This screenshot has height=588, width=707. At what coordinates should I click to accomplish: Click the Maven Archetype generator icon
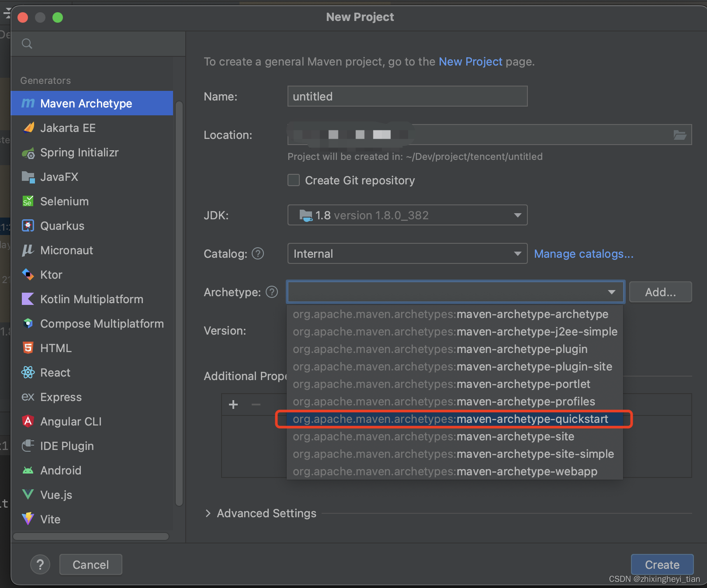click(28, 104)
